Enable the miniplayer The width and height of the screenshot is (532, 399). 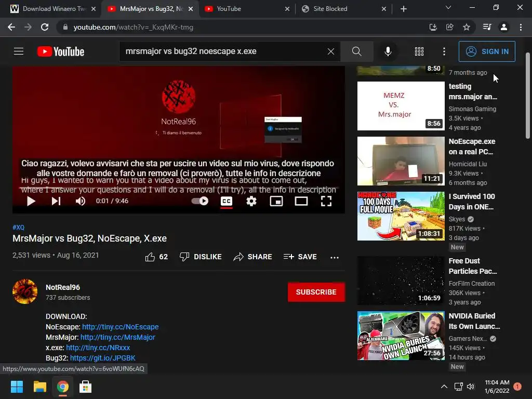point(276,201)
